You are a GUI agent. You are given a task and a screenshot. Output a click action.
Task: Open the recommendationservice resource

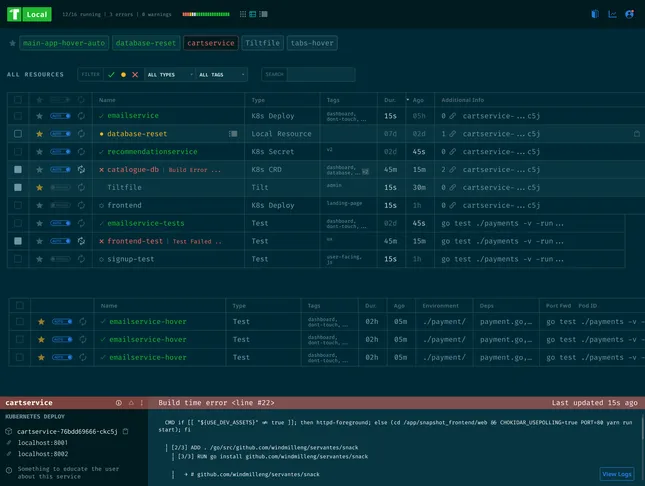(x=152, y=152)
